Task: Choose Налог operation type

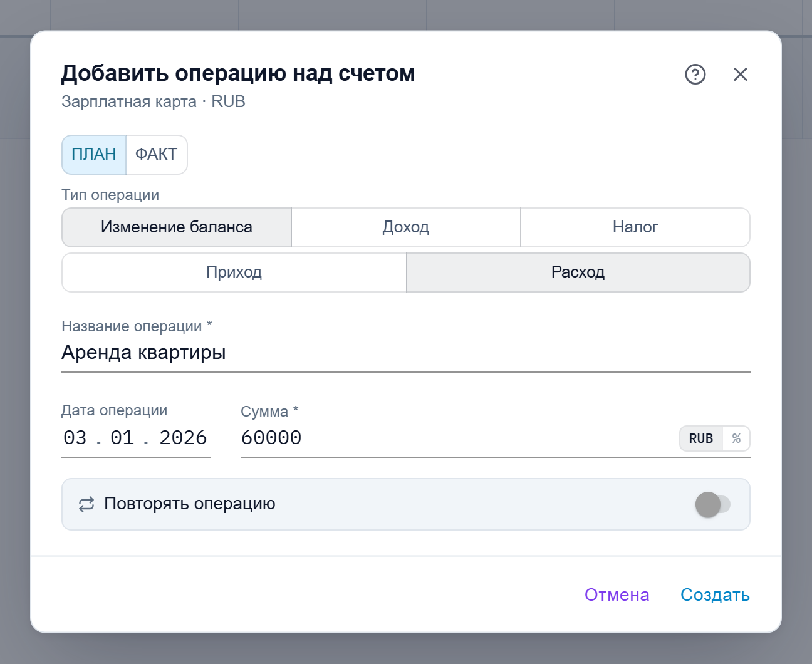Action: point(635,227)
